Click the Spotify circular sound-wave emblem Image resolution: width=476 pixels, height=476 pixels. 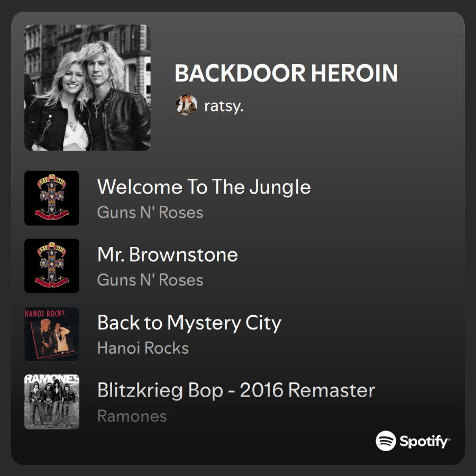(386, 441)
